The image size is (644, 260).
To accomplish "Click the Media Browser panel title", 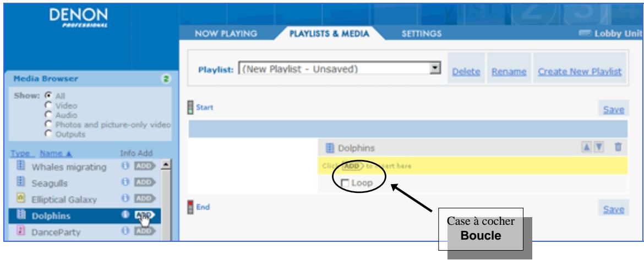I will point(46,78).
